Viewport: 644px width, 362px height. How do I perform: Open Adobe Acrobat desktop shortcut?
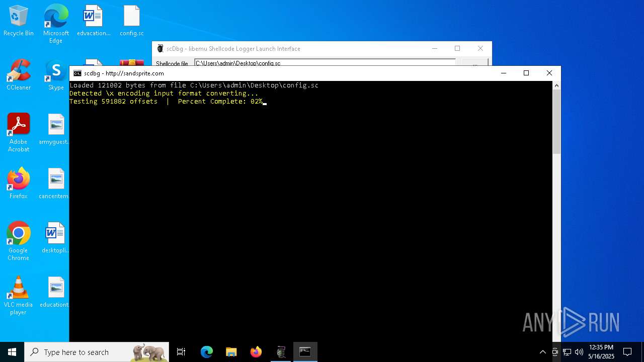(19, 133)
